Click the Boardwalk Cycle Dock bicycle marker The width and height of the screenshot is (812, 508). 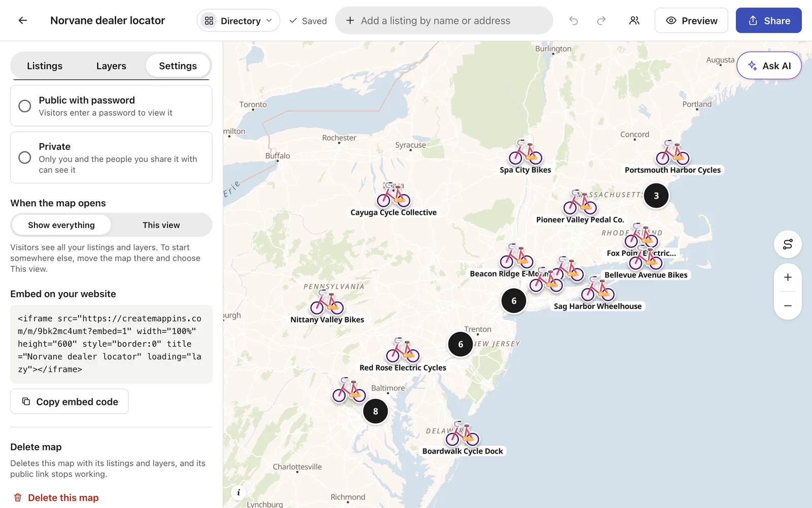click(462, 433)
